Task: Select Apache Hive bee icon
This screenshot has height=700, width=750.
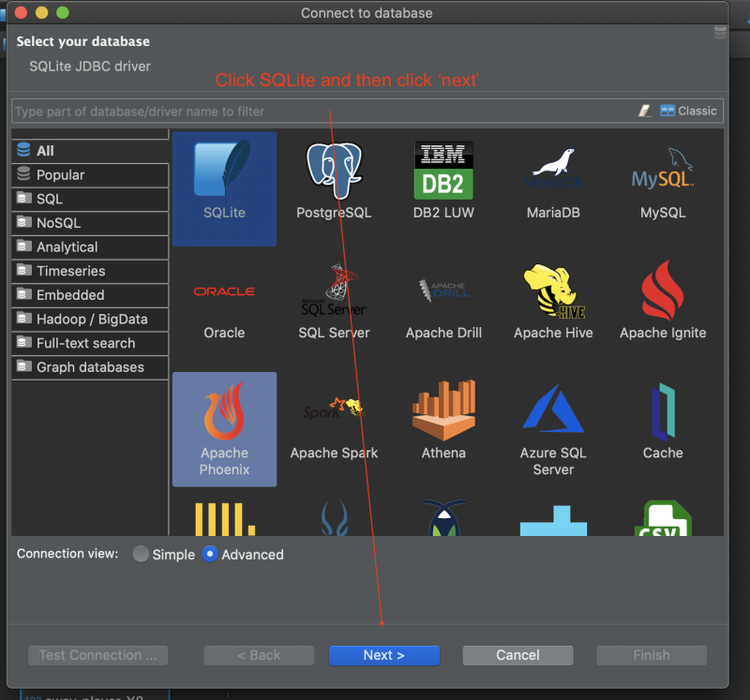Action: pos(554,290)
